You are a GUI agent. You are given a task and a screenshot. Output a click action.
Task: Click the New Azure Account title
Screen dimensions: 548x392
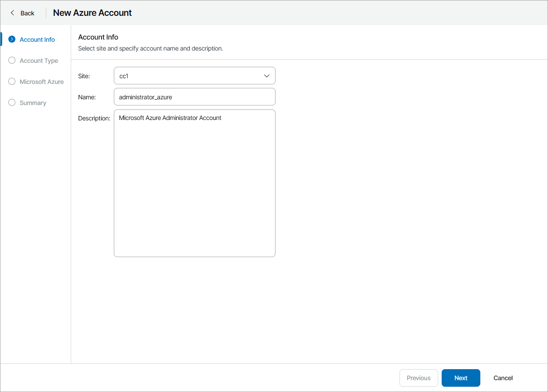(92, 13)
